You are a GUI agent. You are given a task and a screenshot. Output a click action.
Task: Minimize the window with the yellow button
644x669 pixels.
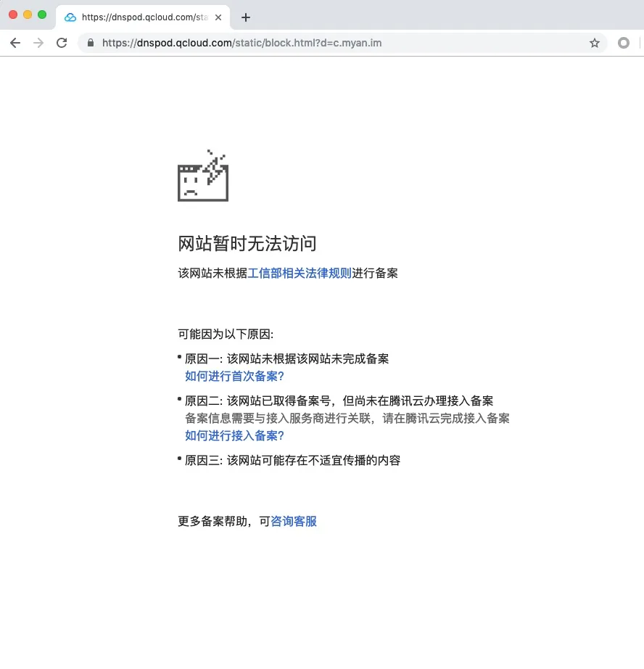pyautogui.click(x=28, y=15)
